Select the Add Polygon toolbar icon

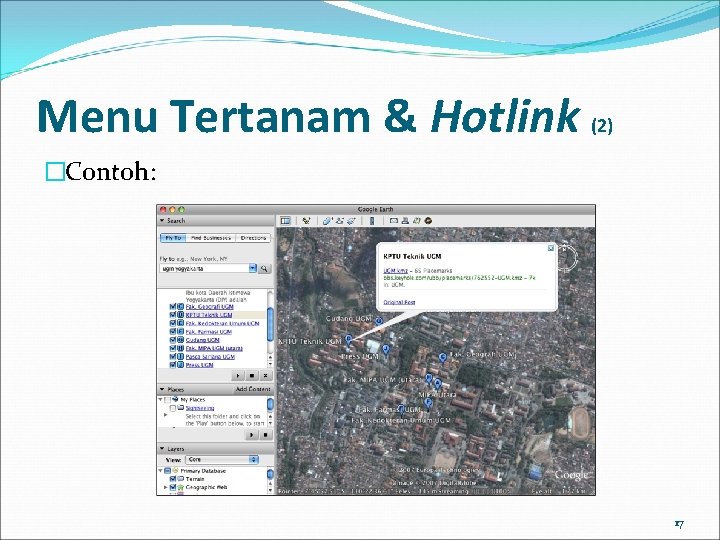pos(327,221)
